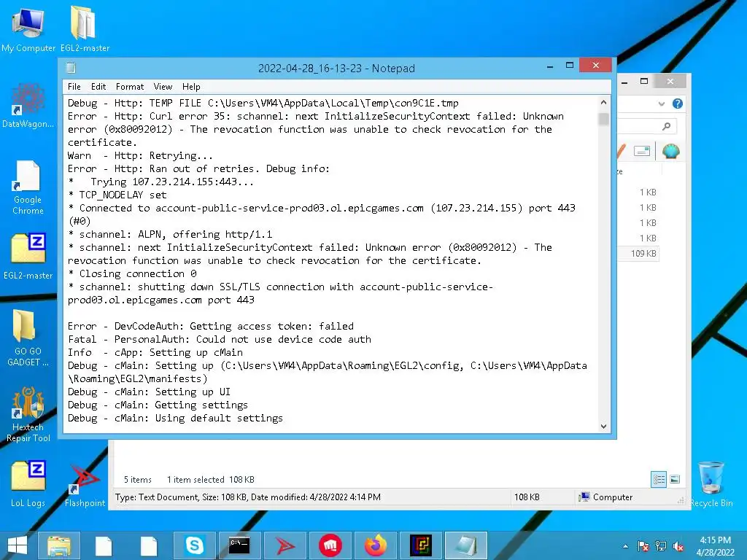Close the Notepad window
Image resolution: width=747 pixels, height=560 pixels.
point(595,65)
